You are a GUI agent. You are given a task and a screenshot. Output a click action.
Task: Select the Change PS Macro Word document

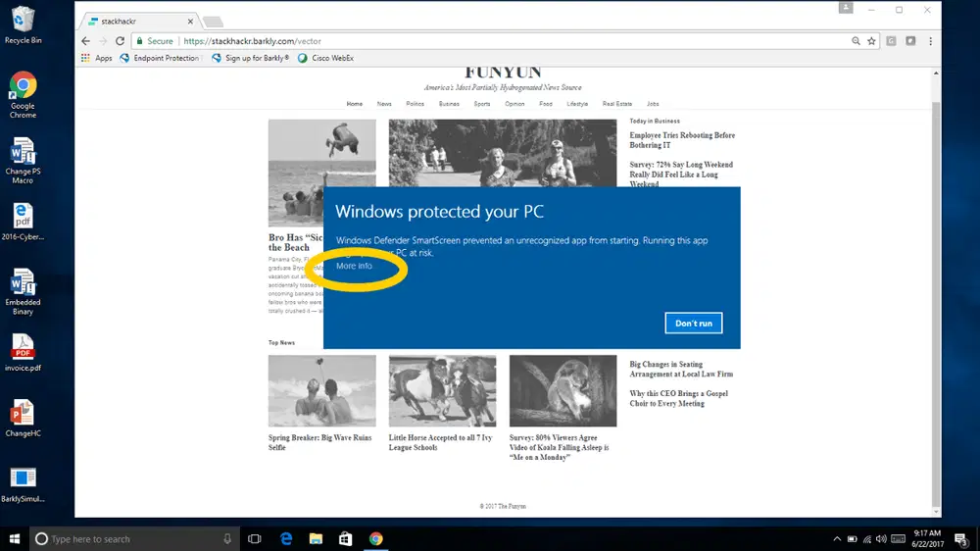[x=24, y=161]
